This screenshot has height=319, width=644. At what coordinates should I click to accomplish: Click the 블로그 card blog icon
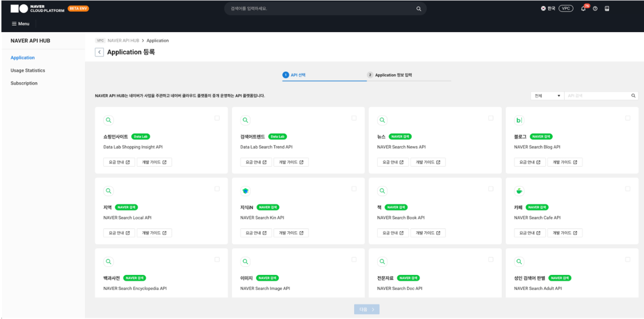[519, 120]
